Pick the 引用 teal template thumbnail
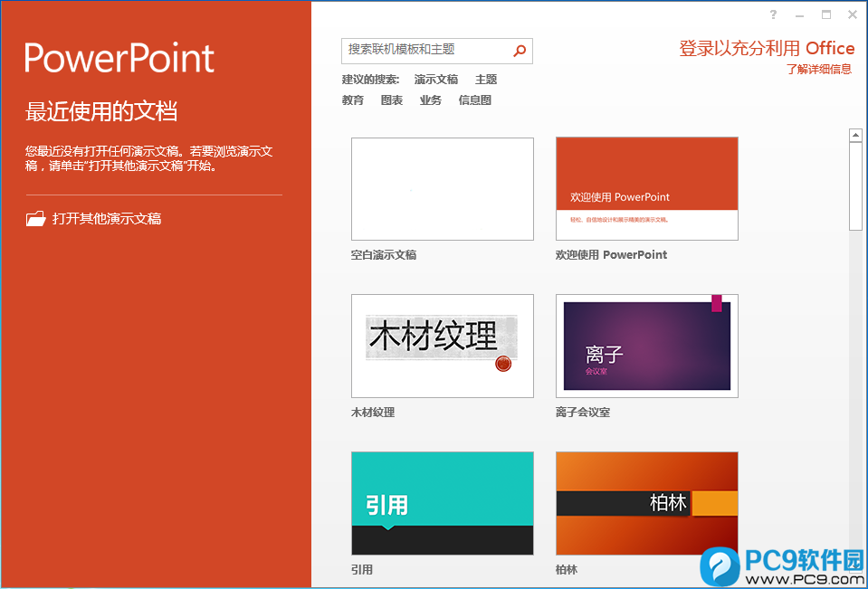868x589 pixels. (x=443, y=503)
